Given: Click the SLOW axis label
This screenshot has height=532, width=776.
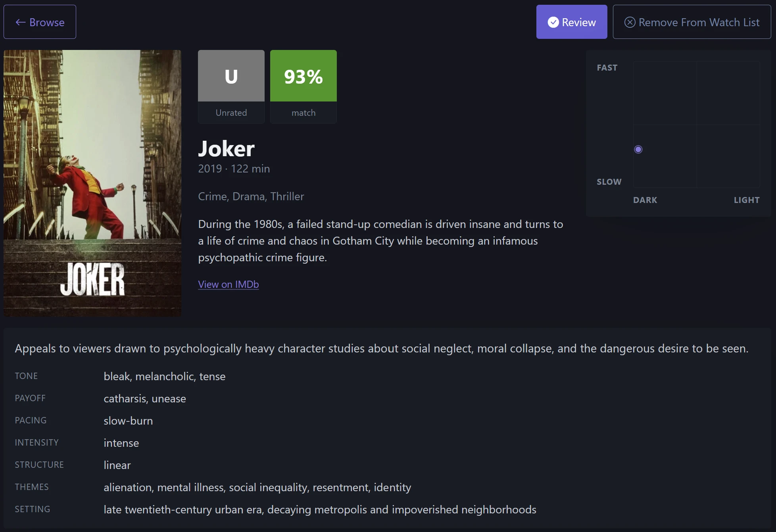Looking at the screenshot, I should [x=609, y=182].
